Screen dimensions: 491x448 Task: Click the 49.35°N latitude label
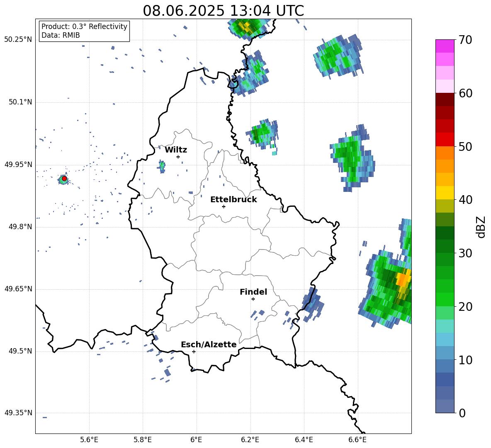point(18,413)
